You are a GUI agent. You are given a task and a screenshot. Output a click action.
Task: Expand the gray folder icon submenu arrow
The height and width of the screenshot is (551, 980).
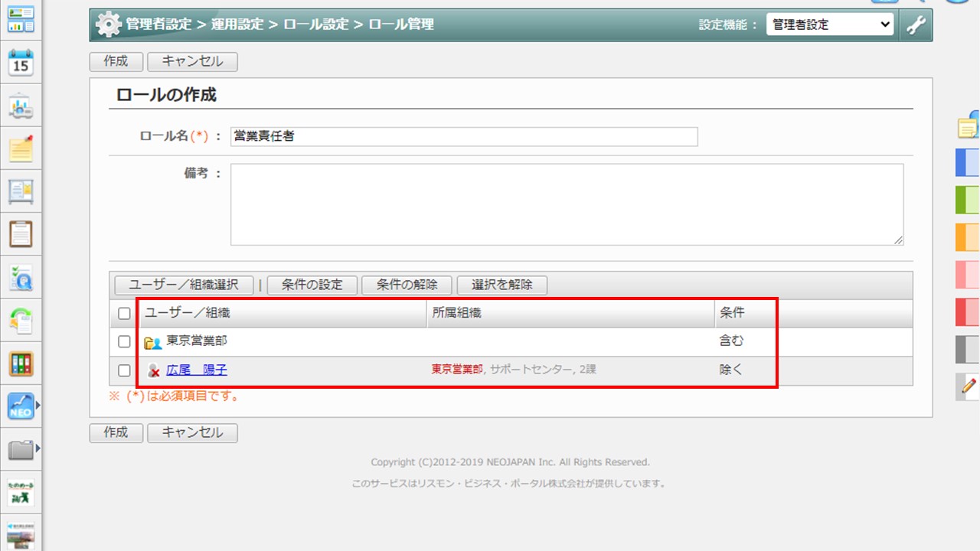tap(38, 448)
